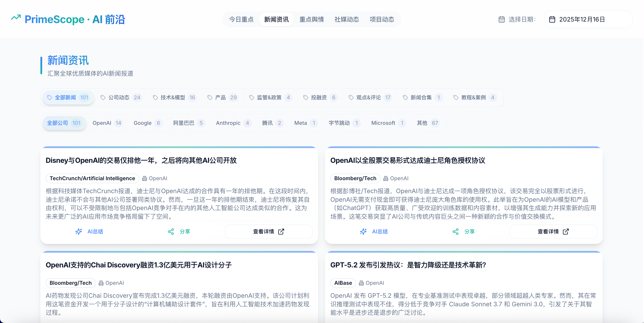Open headline OpenAI以全股票交易形式达成迪士尼角色授权协议
Image resolution: width=644 pixels, height=323 pixels.
point(407,160)
